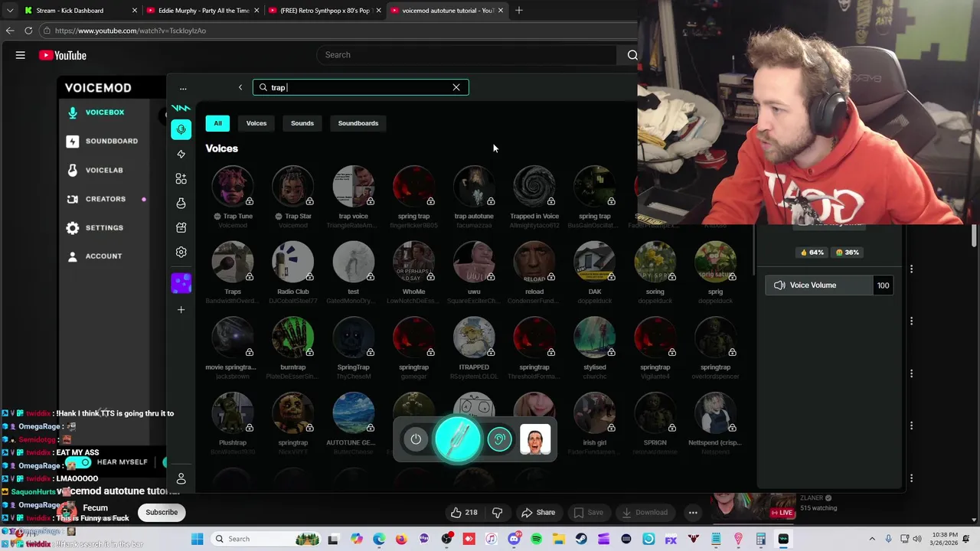Select the Trap Tune voice thumbnail
This screenshot has height=551, width=980.
(x=233, y=187)
